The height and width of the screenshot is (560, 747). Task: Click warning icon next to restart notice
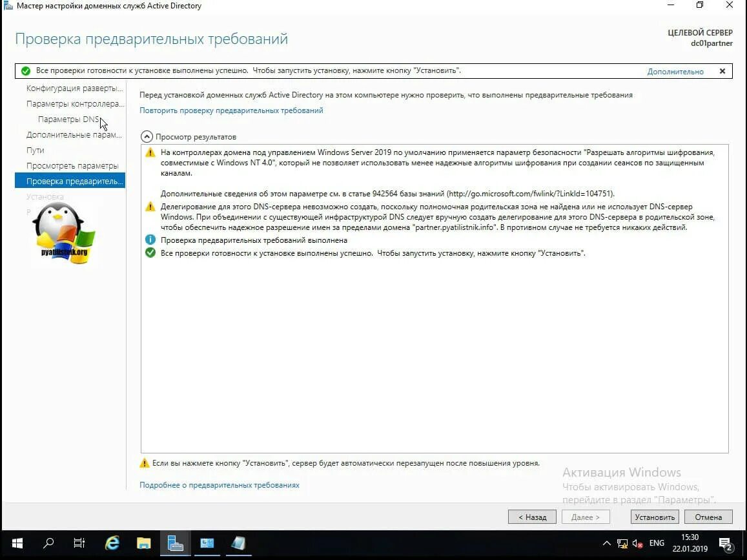point(144,462)
